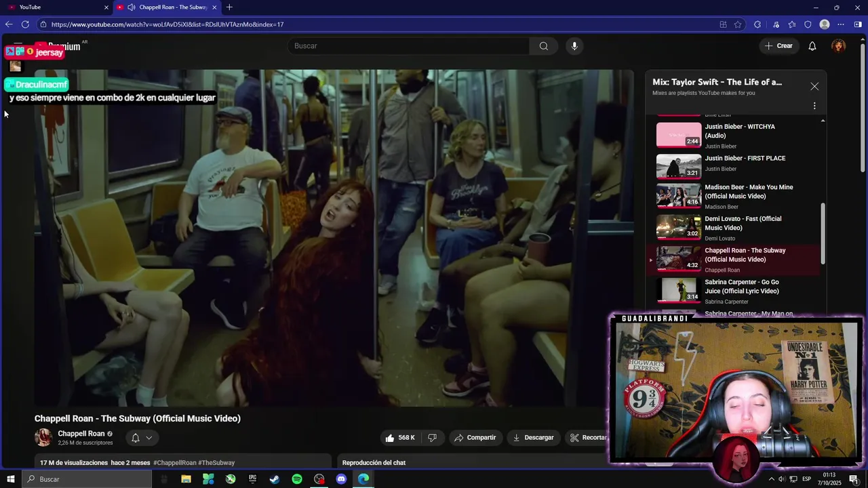Click the Reproducción del chat header

374,463
